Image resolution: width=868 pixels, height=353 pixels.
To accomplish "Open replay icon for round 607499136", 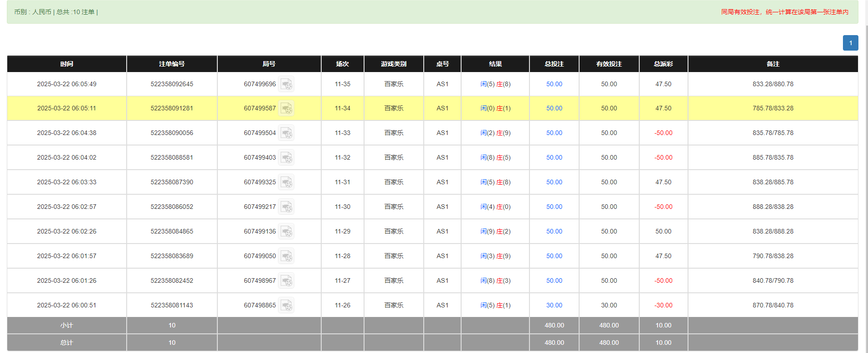I will tap(286, 232).
